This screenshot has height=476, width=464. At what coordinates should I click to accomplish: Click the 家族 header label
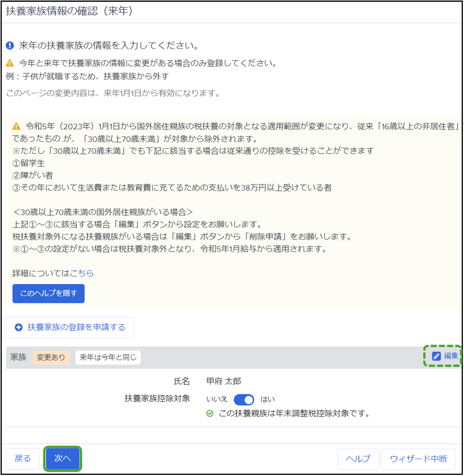click(x=19, y=357)
